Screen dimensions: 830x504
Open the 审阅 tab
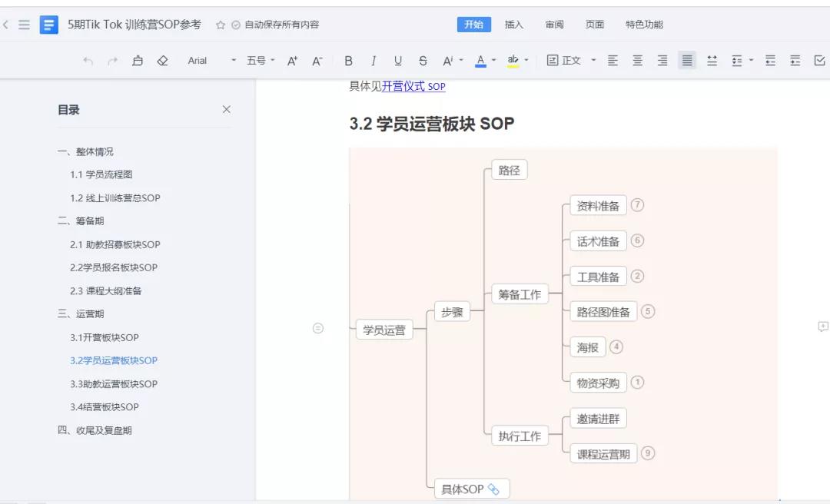click(555, 25)
